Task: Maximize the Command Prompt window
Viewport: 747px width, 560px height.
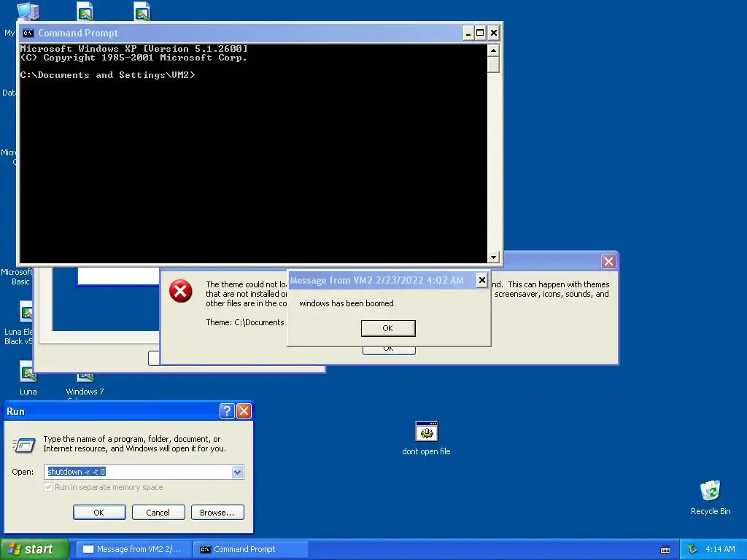Action: (x=480, y=33)
